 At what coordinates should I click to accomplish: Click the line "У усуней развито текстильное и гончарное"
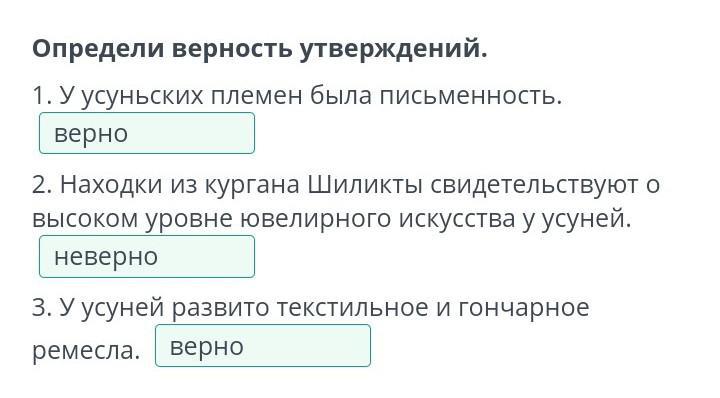click(x=324, y=307)
